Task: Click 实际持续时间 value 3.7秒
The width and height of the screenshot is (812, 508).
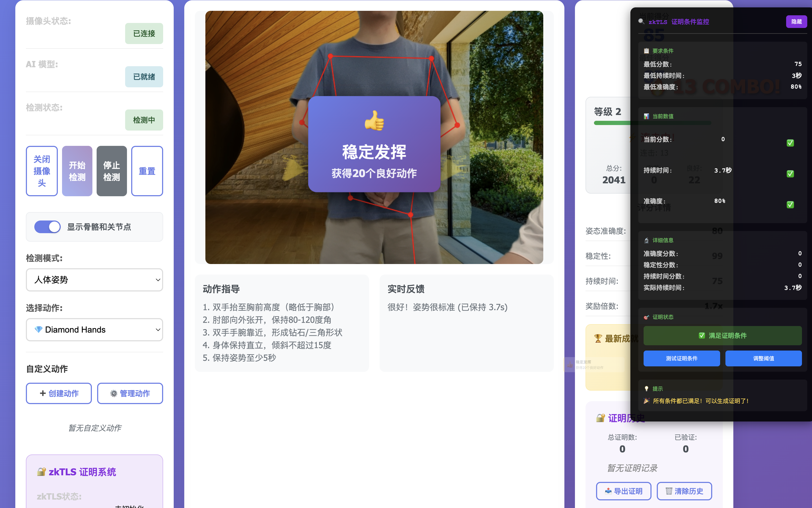Action: click(x=793, y=287)
